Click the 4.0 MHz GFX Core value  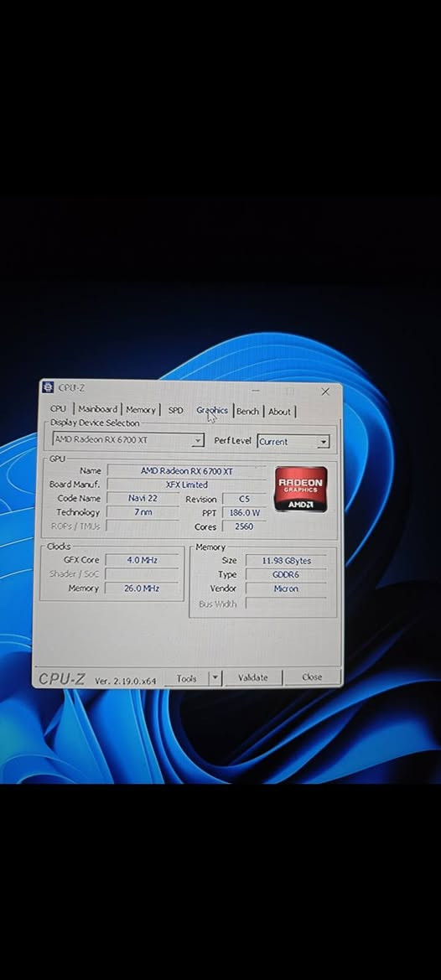pos(143,560)
